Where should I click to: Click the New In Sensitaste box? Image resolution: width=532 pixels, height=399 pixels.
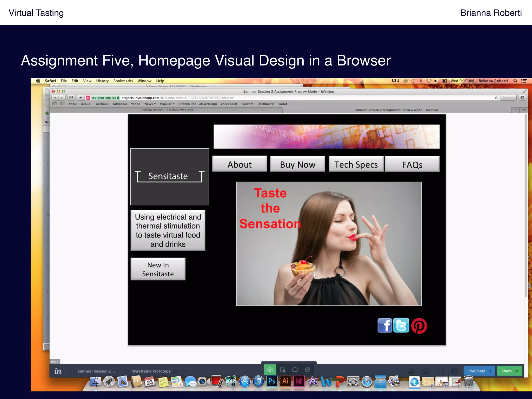[158, 269]
